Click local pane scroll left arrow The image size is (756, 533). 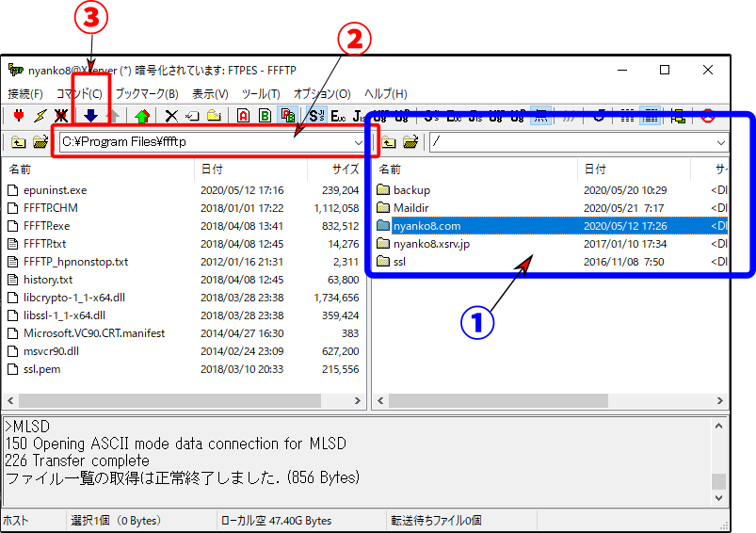10,400
